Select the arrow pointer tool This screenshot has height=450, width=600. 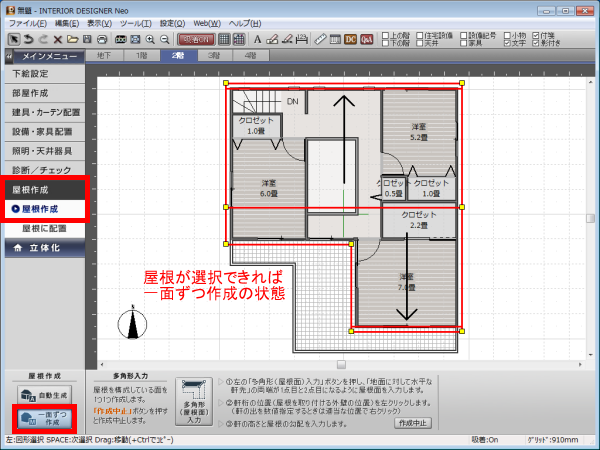[x=13, y=39]
